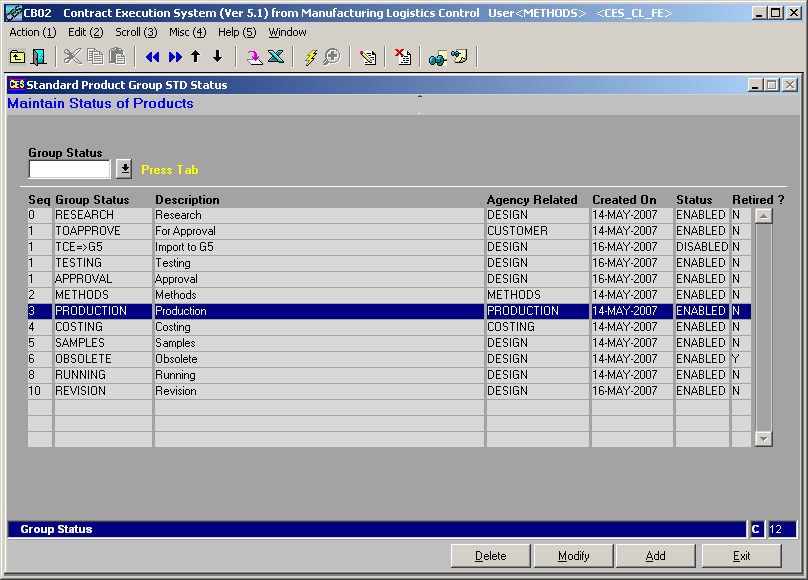Click the black down arrow icon
Image resolution: width=808 pixels, height=580 pixels.
pos(217,57)
